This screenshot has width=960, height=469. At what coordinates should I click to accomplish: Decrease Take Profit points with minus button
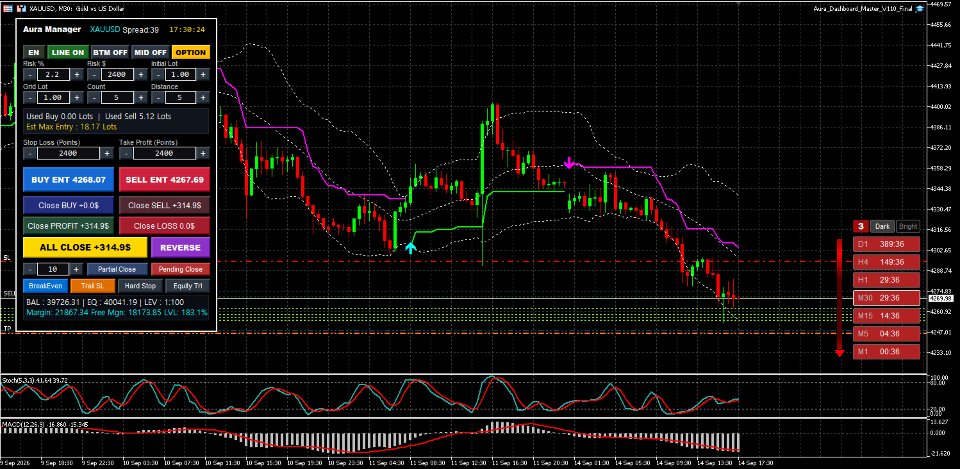pos(126,154)
